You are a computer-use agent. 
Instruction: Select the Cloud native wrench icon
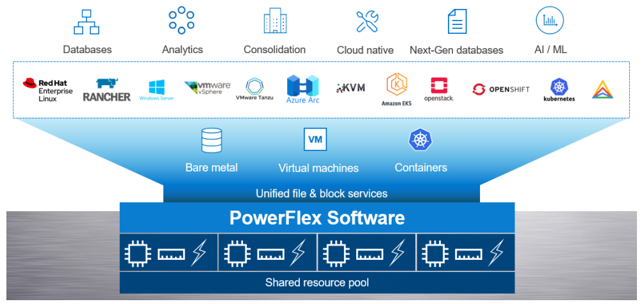(x=367, y=21)
